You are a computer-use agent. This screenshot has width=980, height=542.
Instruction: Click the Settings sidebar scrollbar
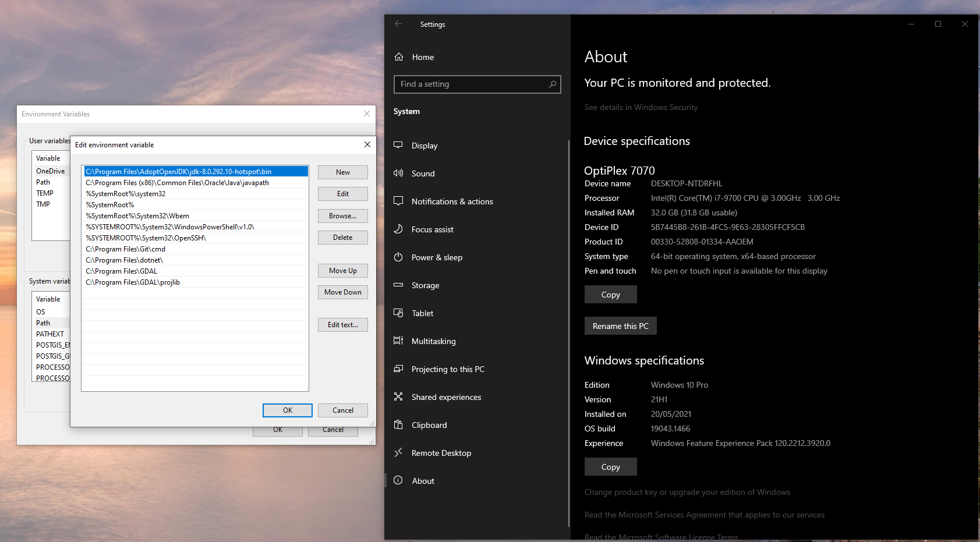click(569, 333)
